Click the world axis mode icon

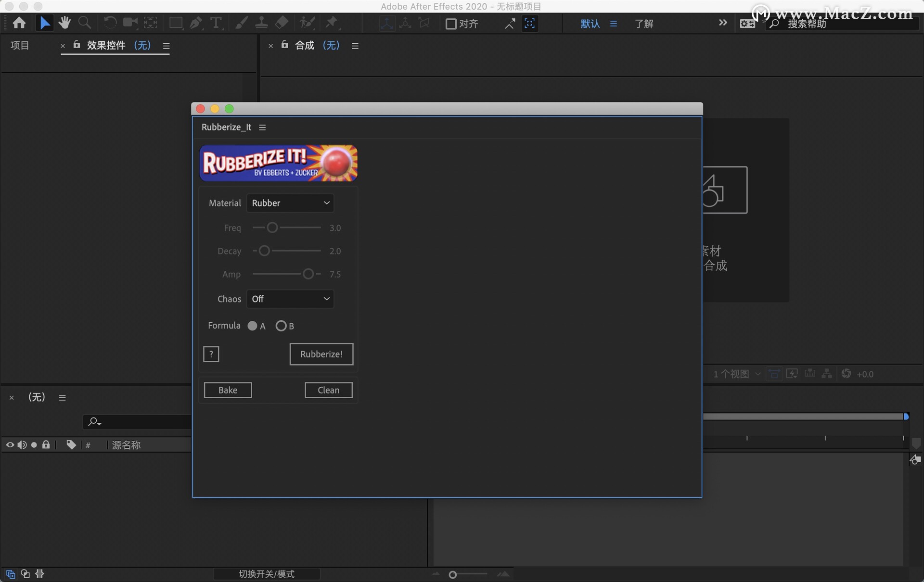(x=405, y=23)
